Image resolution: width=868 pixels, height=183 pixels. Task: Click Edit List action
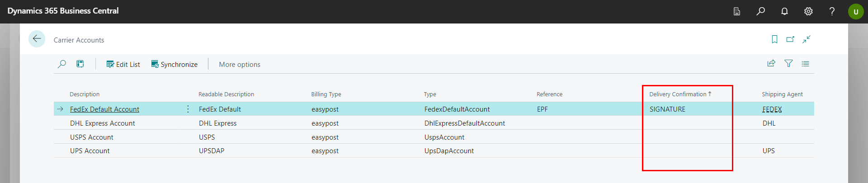pos(123,64)
